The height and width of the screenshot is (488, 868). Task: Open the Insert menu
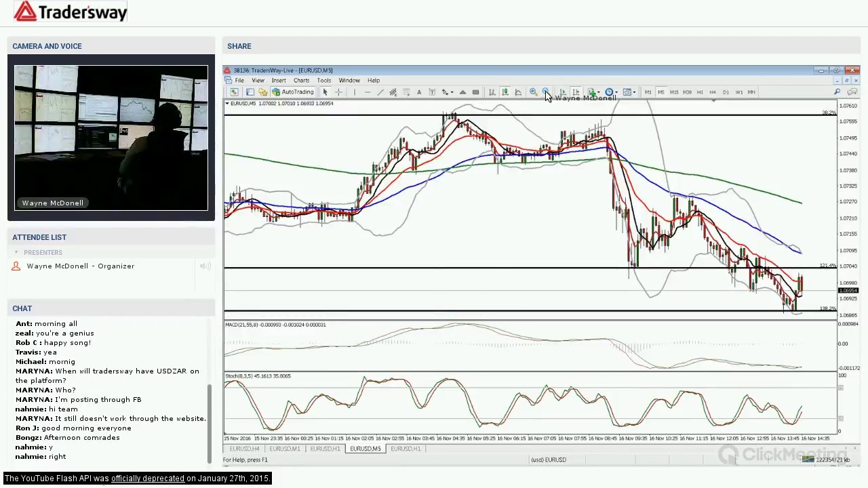coord(279,81)
